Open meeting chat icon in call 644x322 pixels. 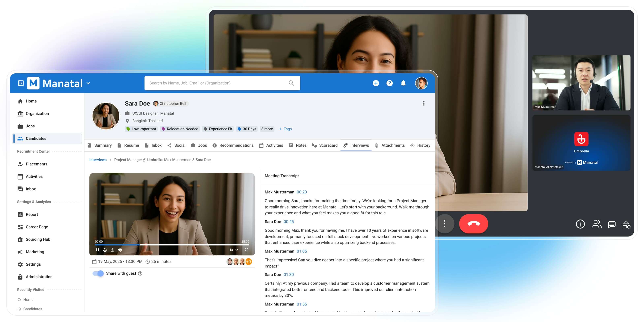point(612,224)
